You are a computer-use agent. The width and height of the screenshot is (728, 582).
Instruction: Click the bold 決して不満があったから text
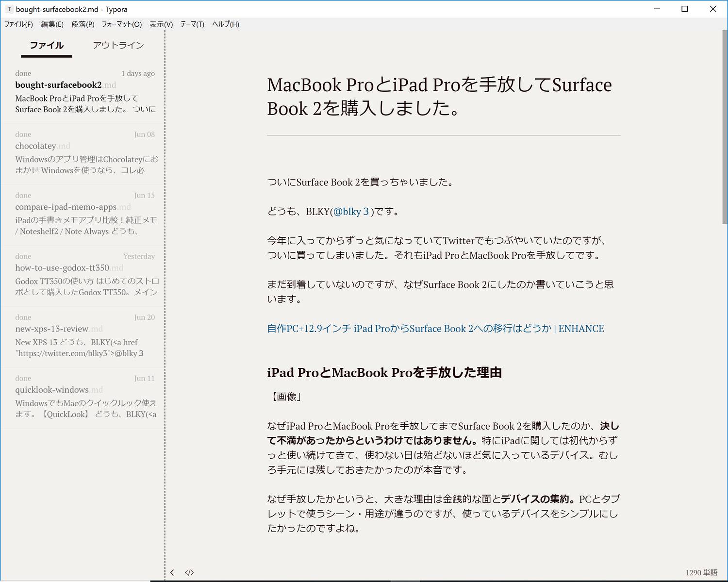coord(443,433)
